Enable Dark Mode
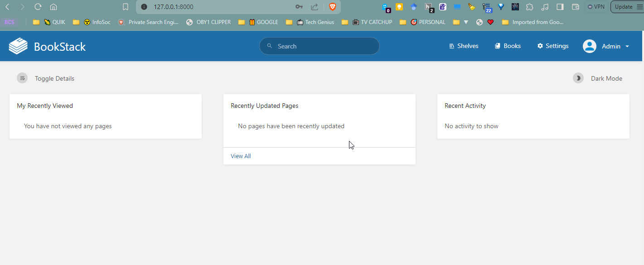The image size is (644, 265). point(597,78)
